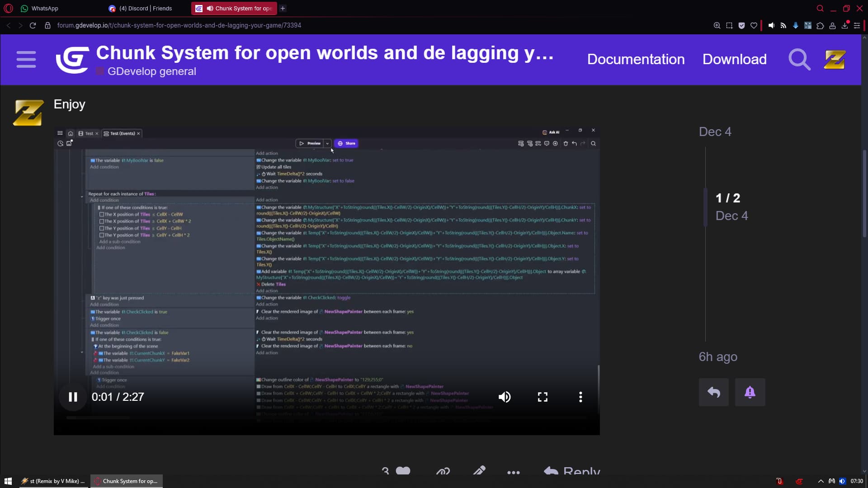Show more post actions (ellipsis)

(x=514, y=472)
